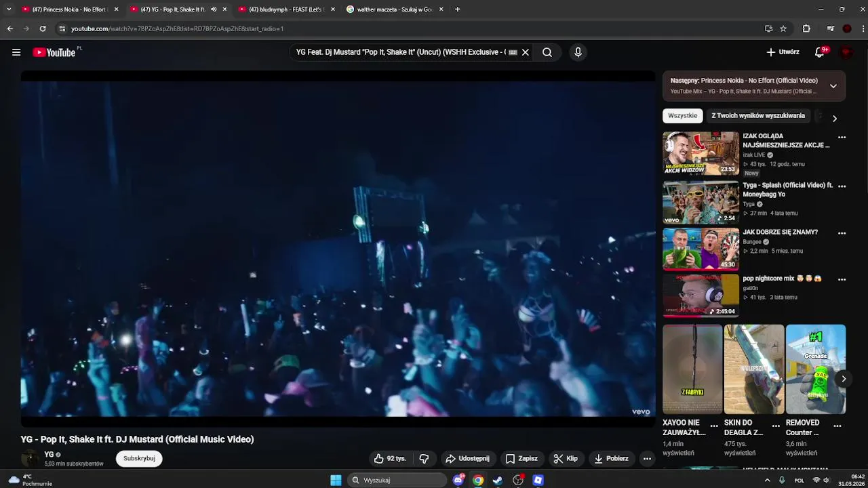Select Z Twoich wyników wyszukiwania chip
868x488 pixels.
758,116
